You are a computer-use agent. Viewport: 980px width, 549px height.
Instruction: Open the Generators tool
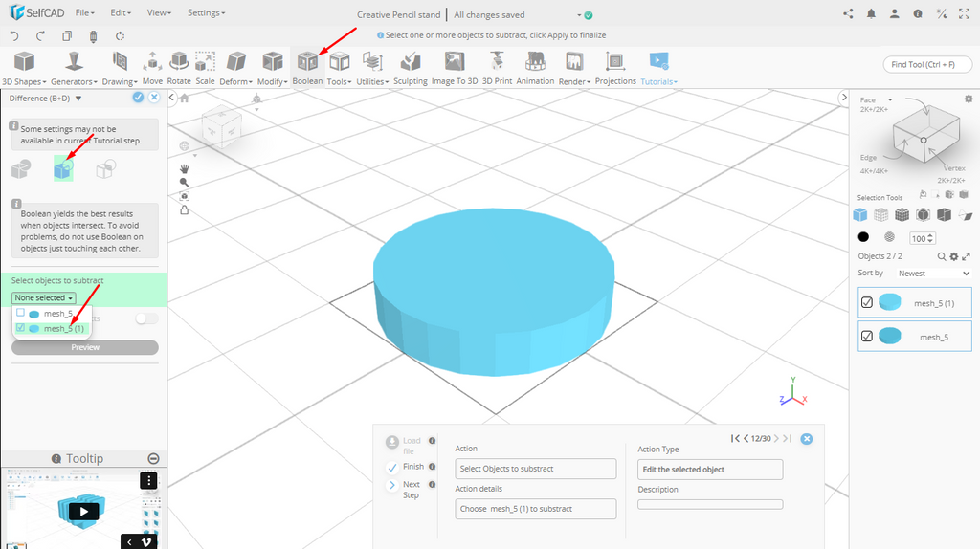pyautogui.click(x=74, y=69)
